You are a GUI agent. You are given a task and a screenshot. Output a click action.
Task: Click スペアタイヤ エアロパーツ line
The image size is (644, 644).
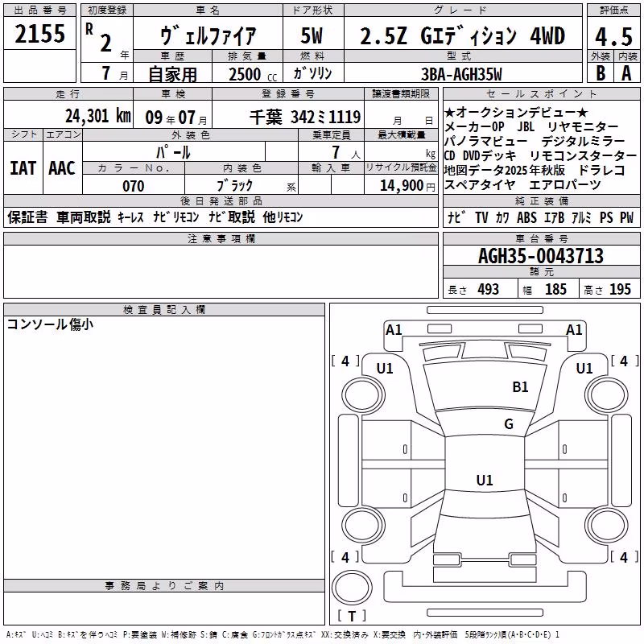(x=522, y=185)
